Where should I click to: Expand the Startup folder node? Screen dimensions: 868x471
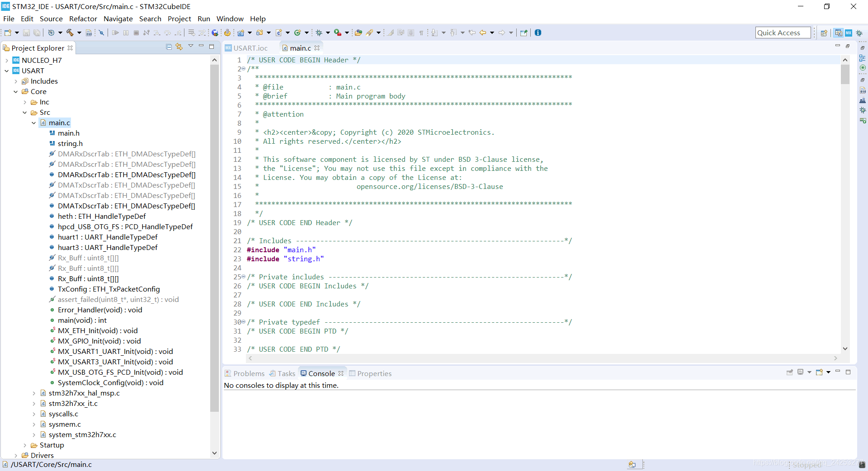click(x=25, y=445)
